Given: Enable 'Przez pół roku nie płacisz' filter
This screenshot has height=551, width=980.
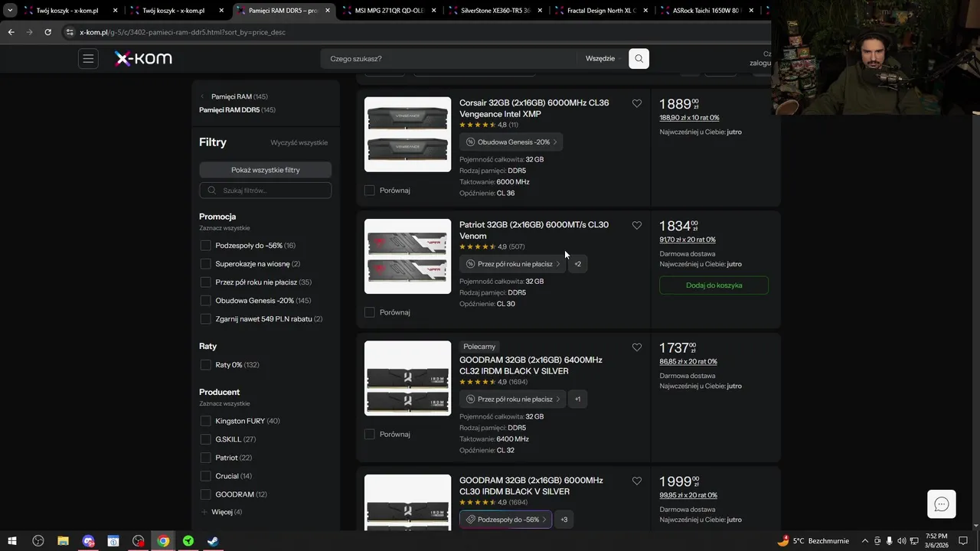Looking at the screenshot, I should (205, 282).
